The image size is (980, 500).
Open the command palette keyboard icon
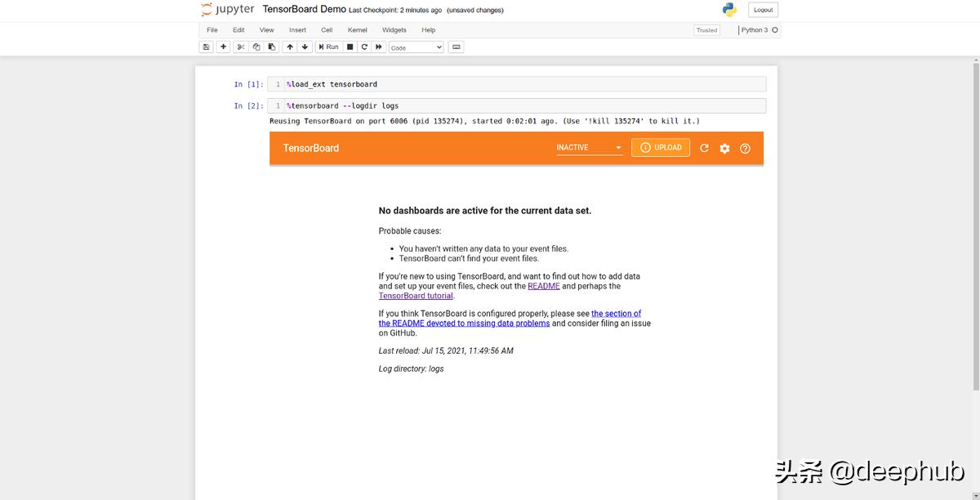[x=457, y=47]
